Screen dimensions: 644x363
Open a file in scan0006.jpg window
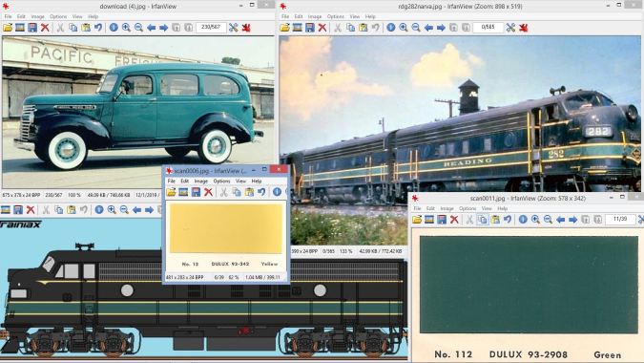pyautogui.click(x=171, y=192)
